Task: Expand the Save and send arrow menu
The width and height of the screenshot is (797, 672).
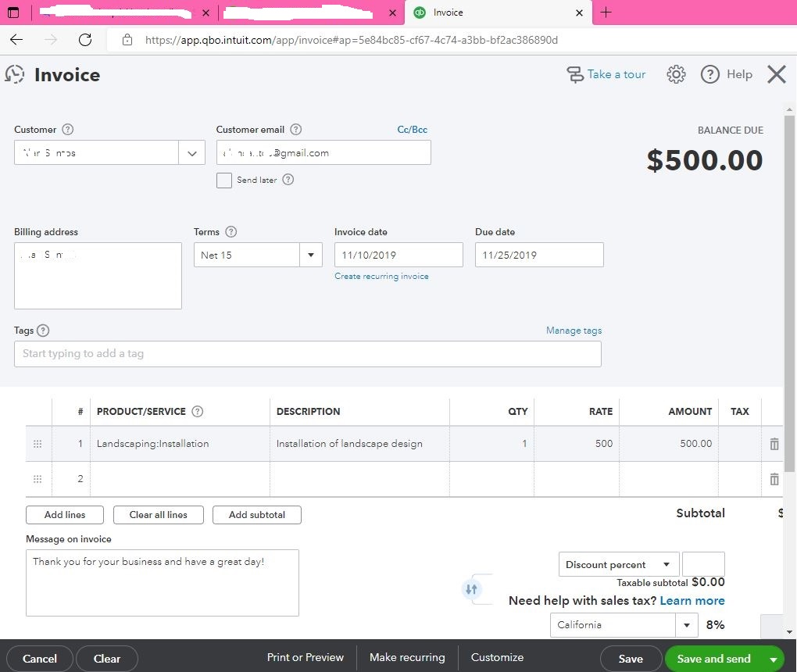Action: [x=773, y=659]
